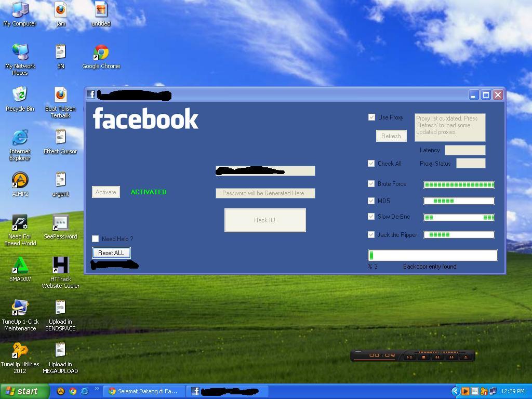Viewport: 532px width, 399px height.
Task: Toggle the Use Proxy checkbox
Action: tap(371, 117)
